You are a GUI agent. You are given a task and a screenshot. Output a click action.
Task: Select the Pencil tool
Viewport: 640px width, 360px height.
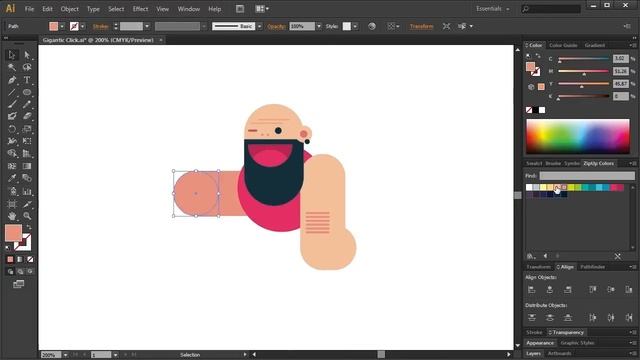[27, 104]
